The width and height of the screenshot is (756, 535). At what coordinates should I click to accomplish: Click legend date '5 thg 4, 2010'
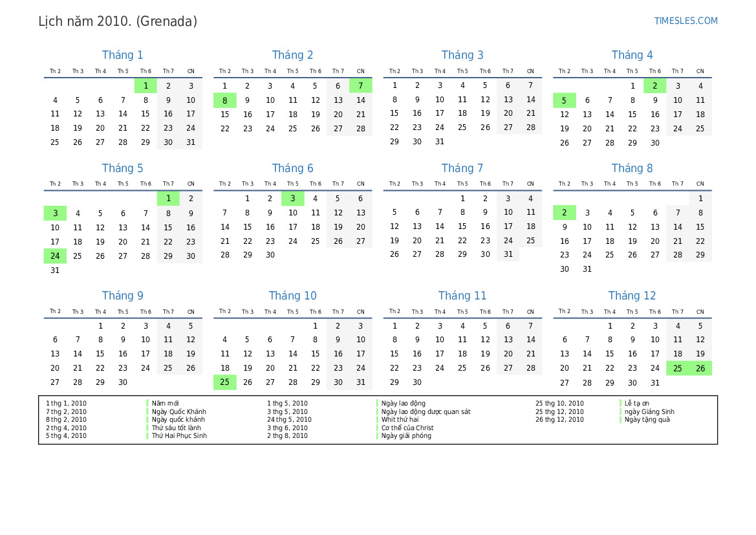point(66,435)
